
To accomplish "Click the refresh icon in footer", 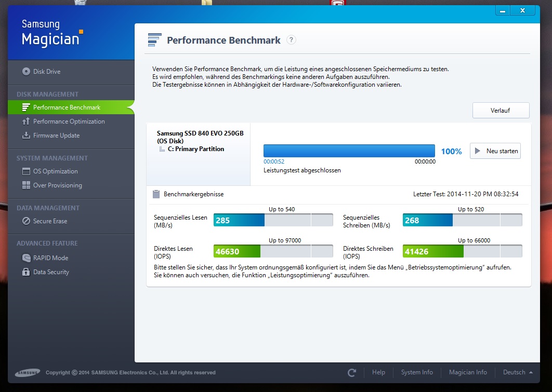I will (352, 373).
